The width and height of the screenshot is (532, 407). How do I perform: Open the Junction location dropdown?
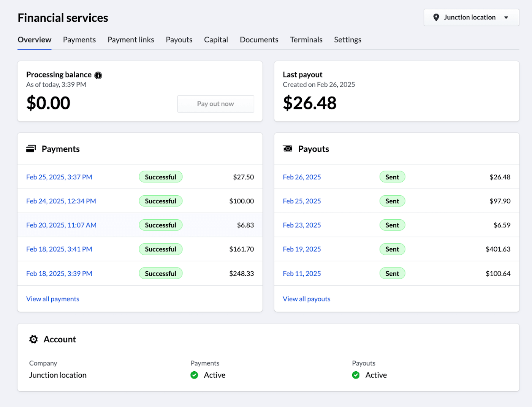click(470, 17)
